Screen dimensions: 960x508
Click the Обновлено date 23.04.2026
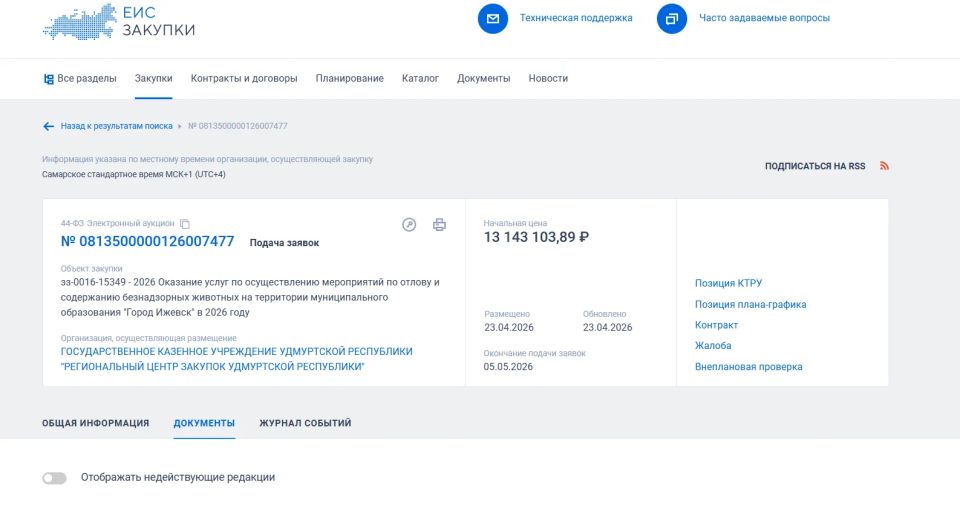coord(607,327)
